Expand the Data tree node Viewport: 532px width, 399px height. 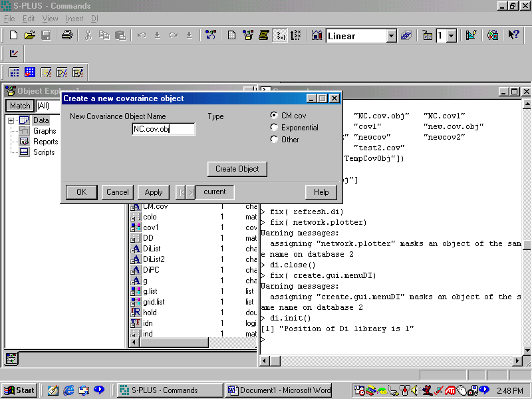tap(11, 120)
